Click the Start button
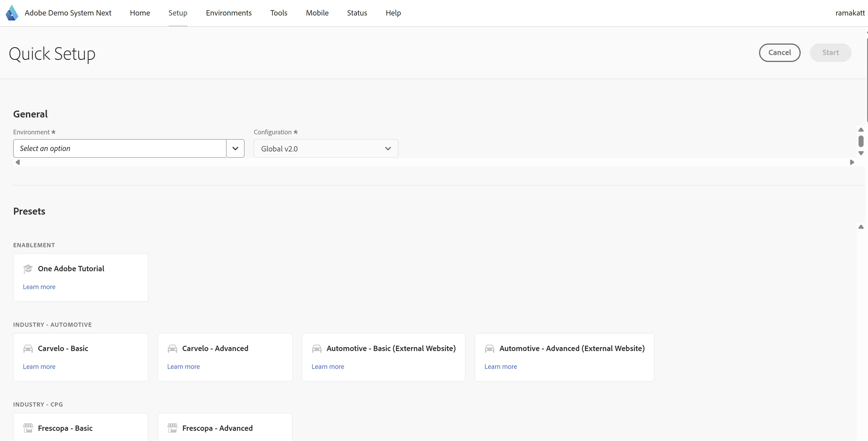Image resolution: width=868 pixels, height=441 pixels. click(831, 52)
